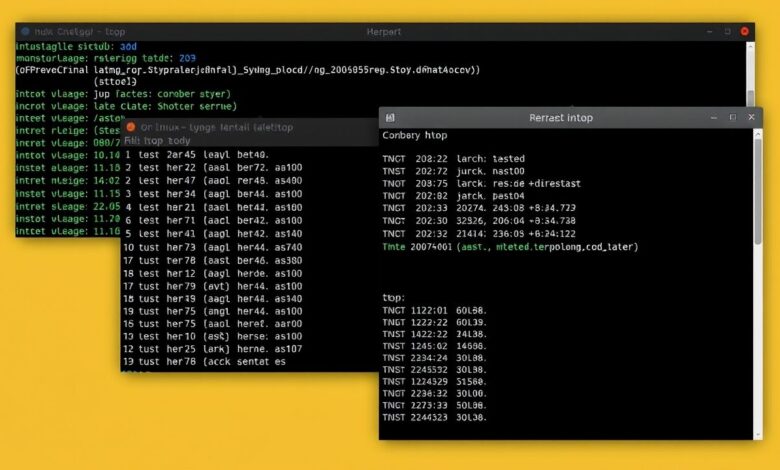Click the 'TNGT 1222:22 60L39.' row
This screenshot has height=470, width=780.
434,322
